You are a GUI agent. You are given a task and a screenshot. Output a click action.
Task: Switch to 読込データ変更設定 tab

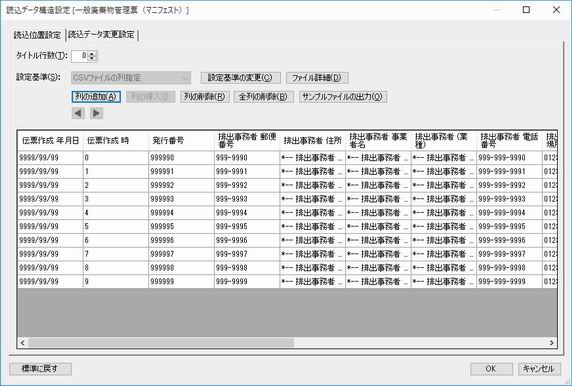point(101,35)
